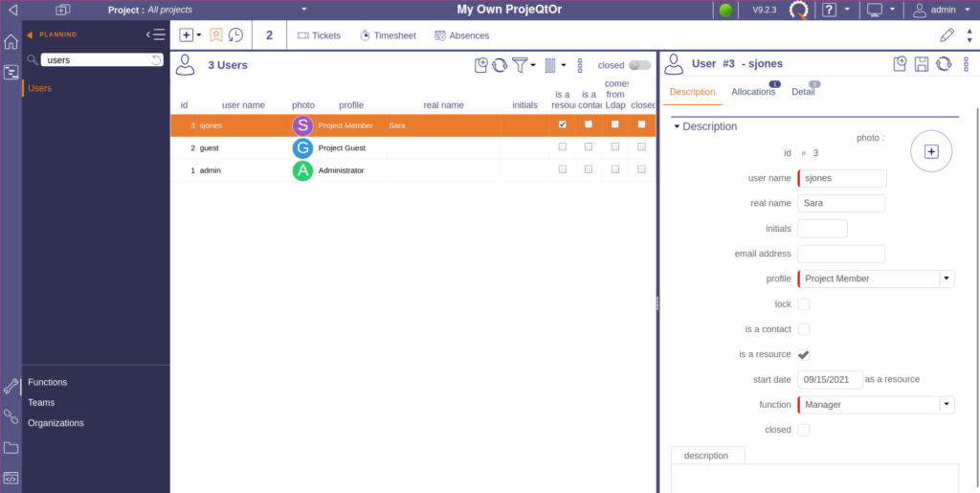
Task: Check the lock checkbox
Action: pos(804,304)
